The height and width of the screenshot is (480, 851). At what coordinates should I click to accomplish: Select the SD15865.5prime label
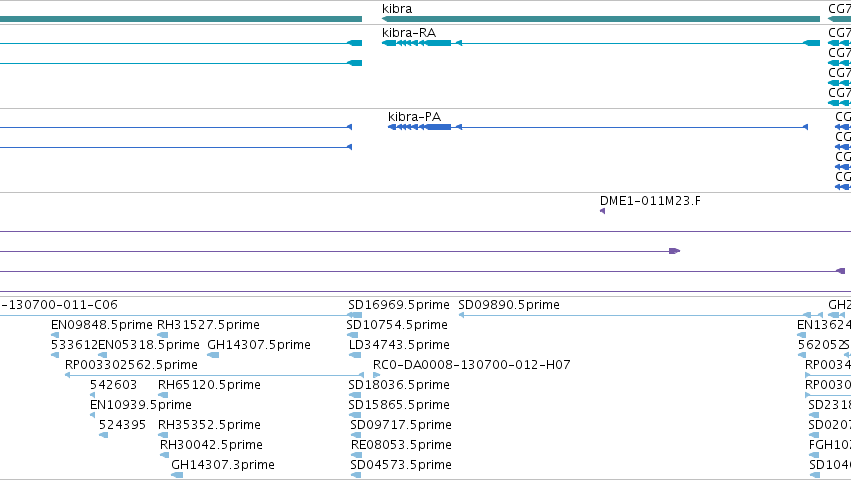(x=399, y=405)
